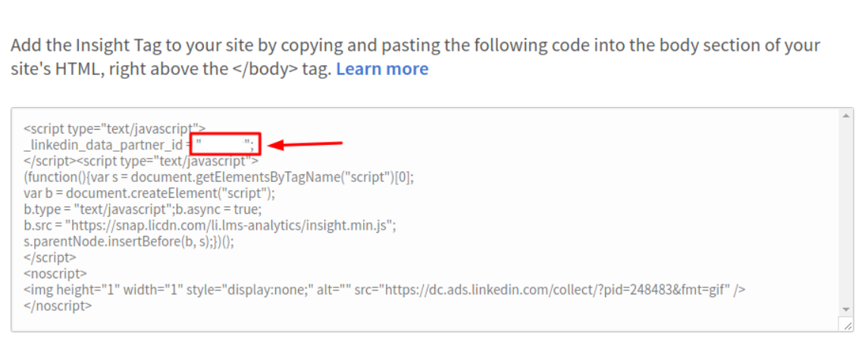
Task: Click the code box scrollbar up arrow
Action: [x=846, y=116]
